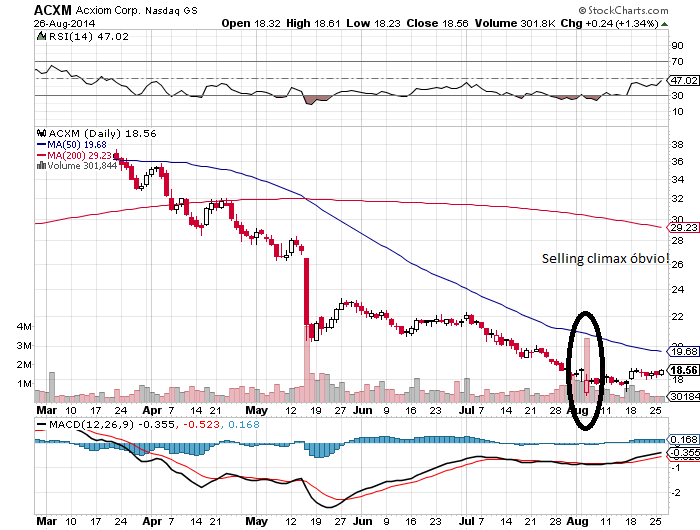Click the May label on price chart axis
Screen dimensions: 700x530
257,410
